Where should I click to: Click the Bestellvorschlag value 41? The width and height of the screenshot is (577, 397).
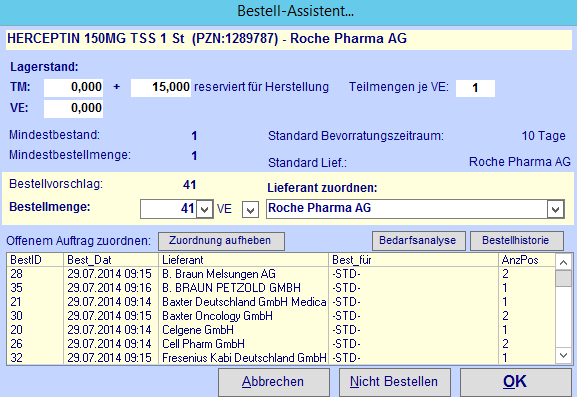190,185
